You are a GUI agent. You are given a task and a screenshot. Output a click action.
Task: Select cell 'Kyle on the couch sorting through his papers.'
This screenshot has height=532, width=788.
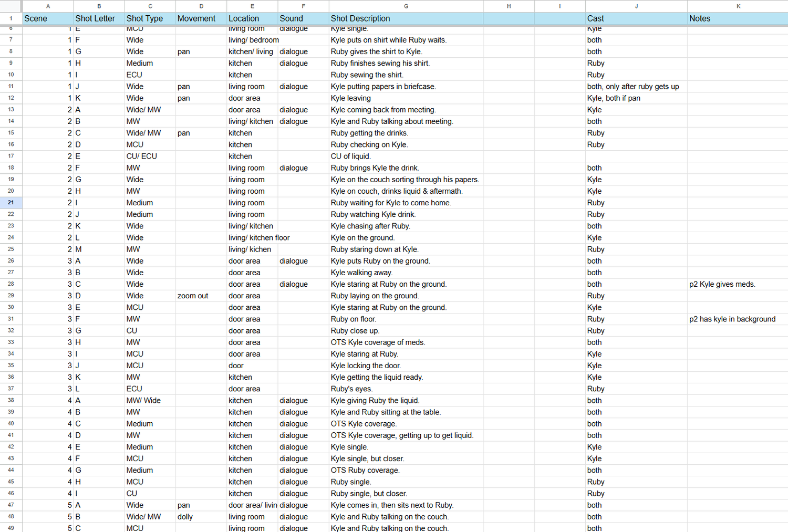point(406,180)
